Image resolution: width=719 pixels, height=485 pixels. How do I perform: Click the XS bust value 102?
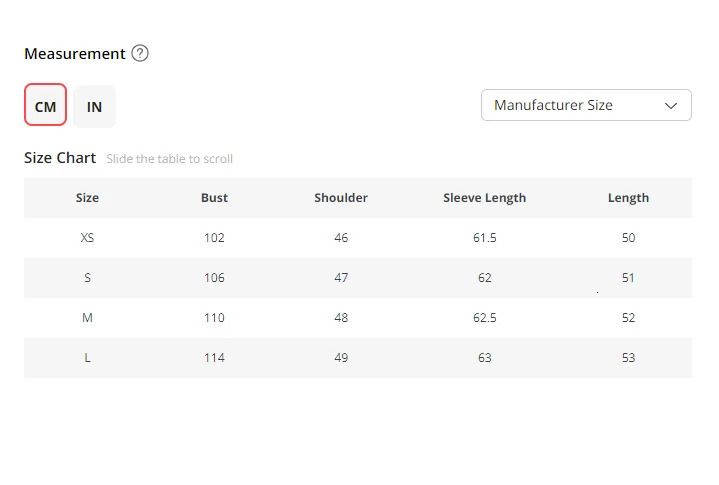(214, 238)
